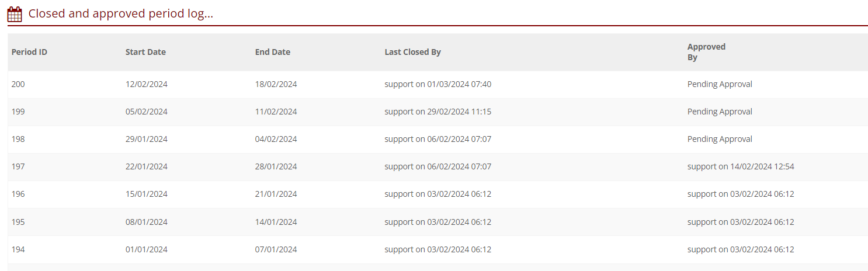The height and width of the screenshot is (271, 868).
Task: Select period ID 196 cell
Action: [18, 194]
